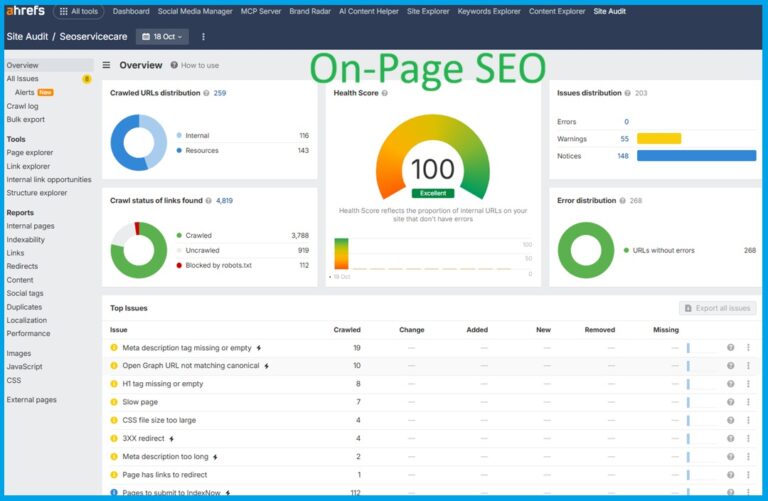Screen dimensions: 768x501
Task: Open more options for Meta description too long row
Action: point(748,456)
